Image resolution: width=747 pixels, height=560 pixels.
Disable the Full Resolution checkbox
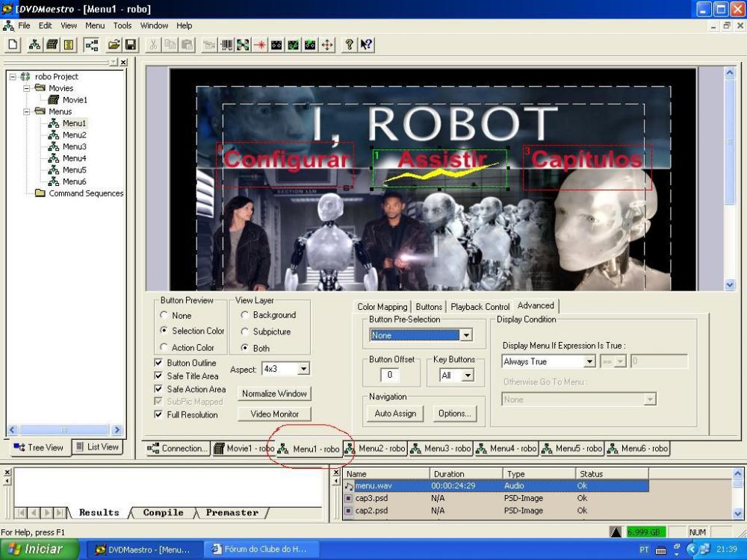coord(158,414)
